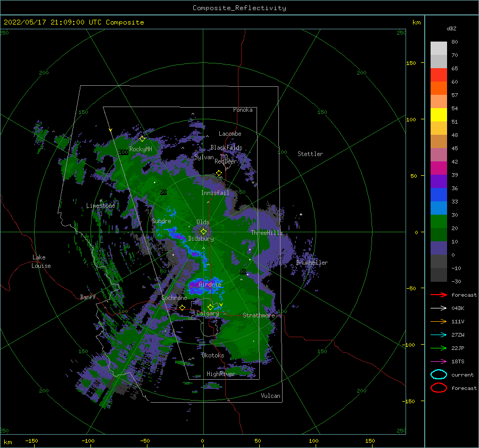Image resolution: width=479 pixels, height=448 pixels.
Task: Pick the magenta 42 dBZ color swatch
Action: 439,168
